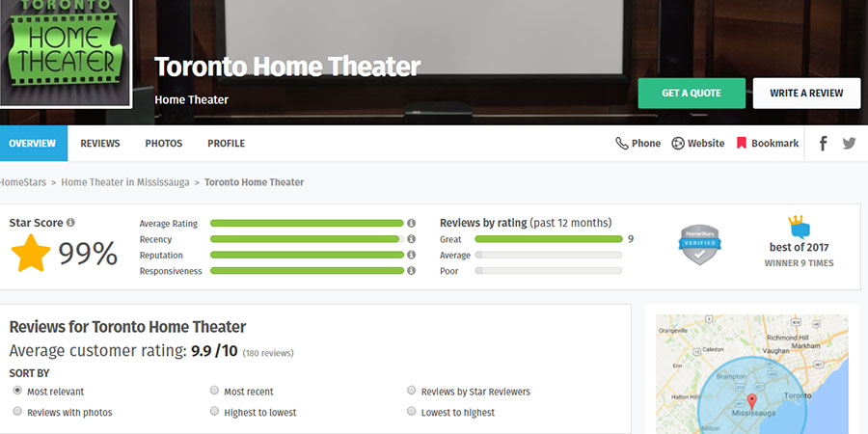Click the Get a Quote button

[692, 94]
